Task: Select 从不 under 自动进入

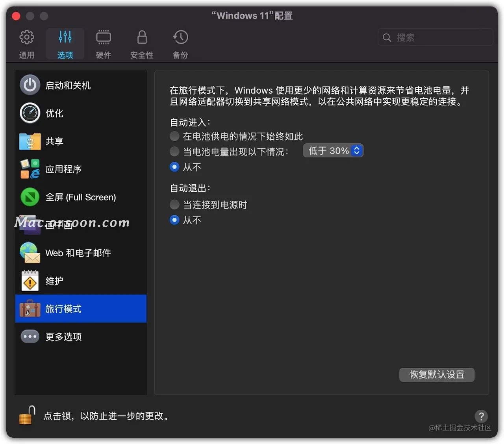Action: coord(174,167)
